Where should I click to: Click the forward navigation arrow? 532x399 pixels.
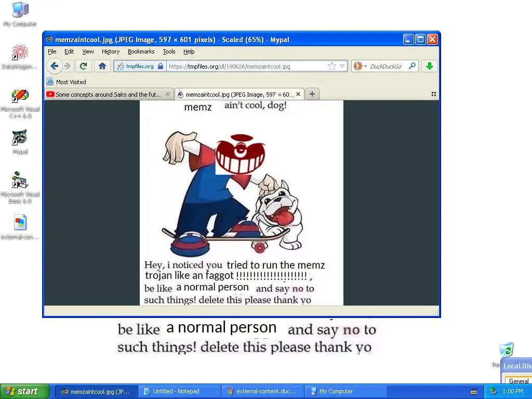[x=68, y=66]
